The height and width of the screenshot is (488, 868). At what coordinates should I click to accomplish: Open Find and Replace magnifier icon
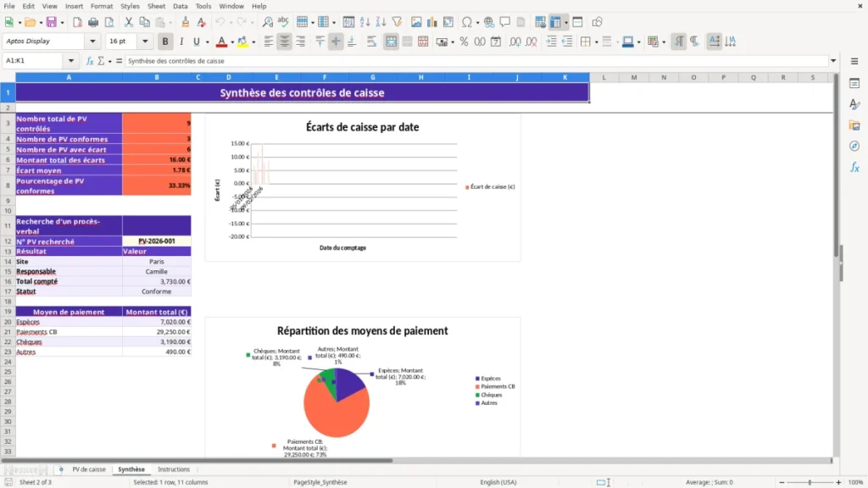pyautogui.click(x=267, y=22)
